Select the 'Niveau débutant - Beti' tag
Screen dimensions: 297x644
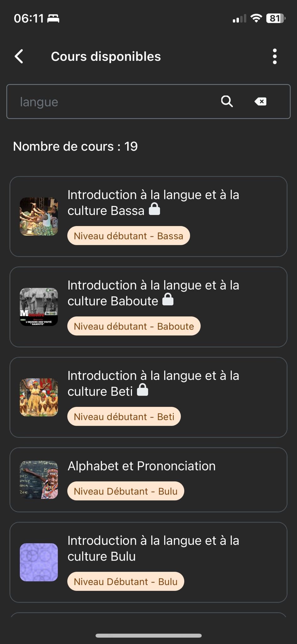coord(124,417)
